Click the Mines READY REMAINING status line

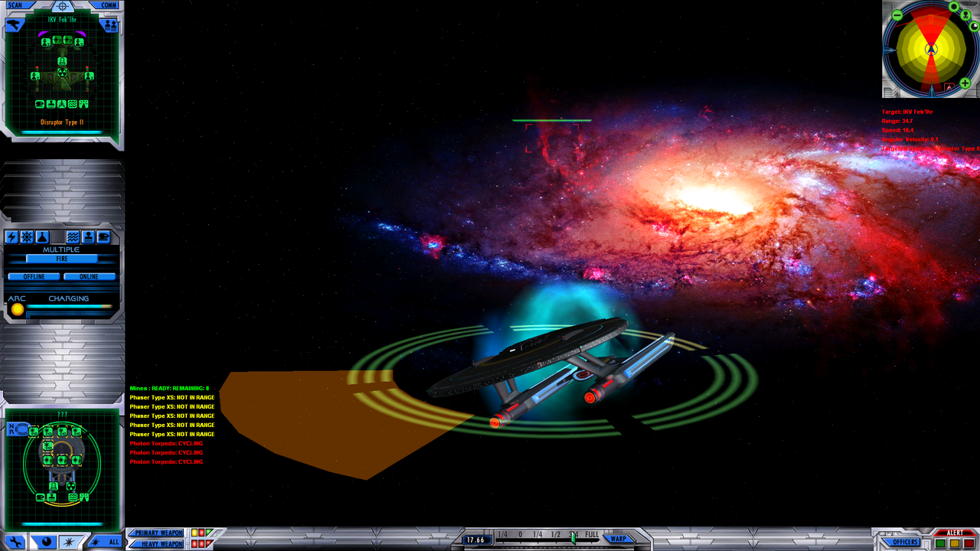click(169, 389)
